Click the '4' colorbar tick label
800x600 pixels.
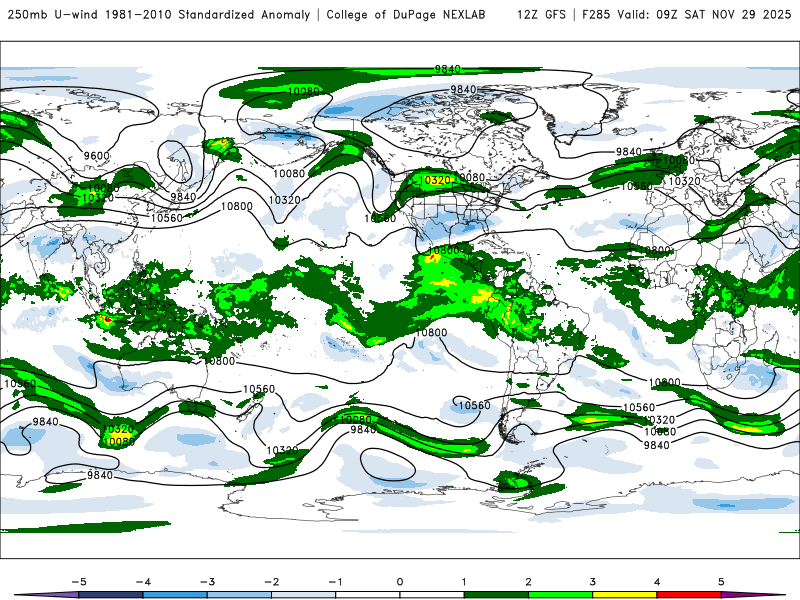pos(657,582)
